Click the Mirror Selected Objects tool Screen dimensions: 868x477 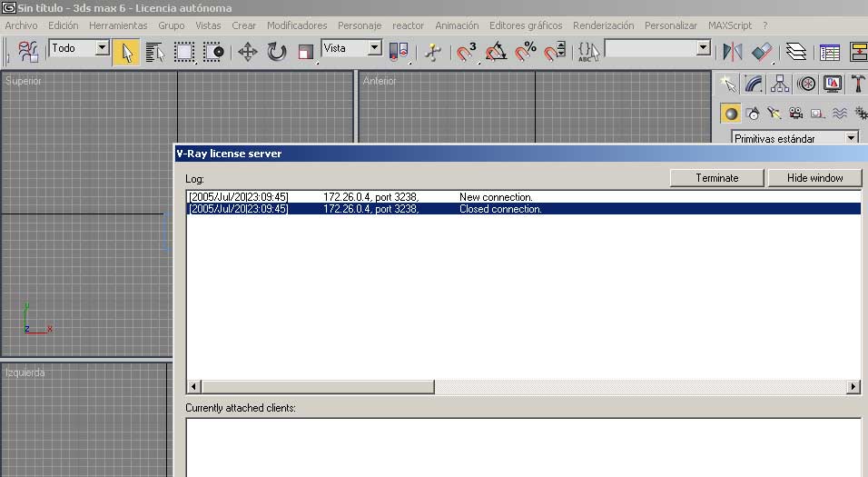(733, 53)
